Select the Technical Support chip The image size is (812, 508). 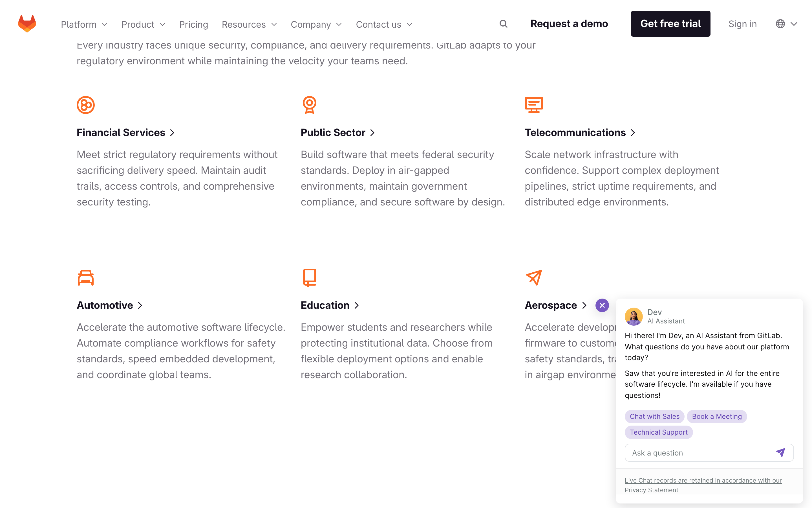[658, 432]
